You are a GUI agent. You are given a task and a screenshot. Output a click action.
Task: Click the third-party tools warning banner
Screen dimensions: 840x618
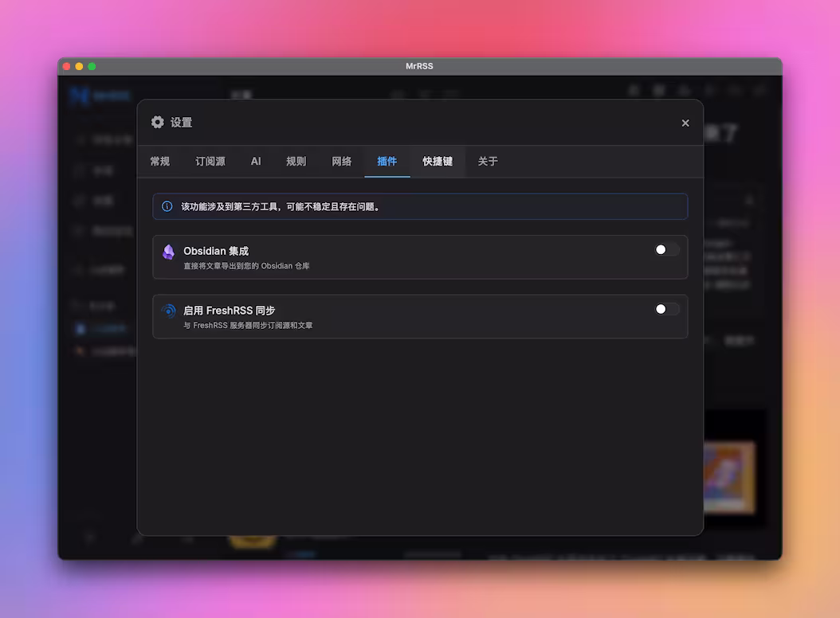420,205
